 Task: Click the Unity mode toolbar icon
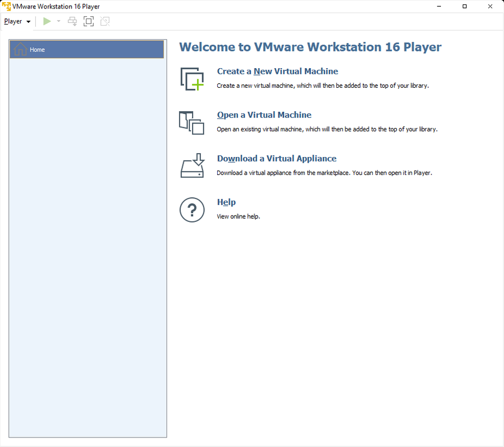pyautogui.click(x=105, y=22)
